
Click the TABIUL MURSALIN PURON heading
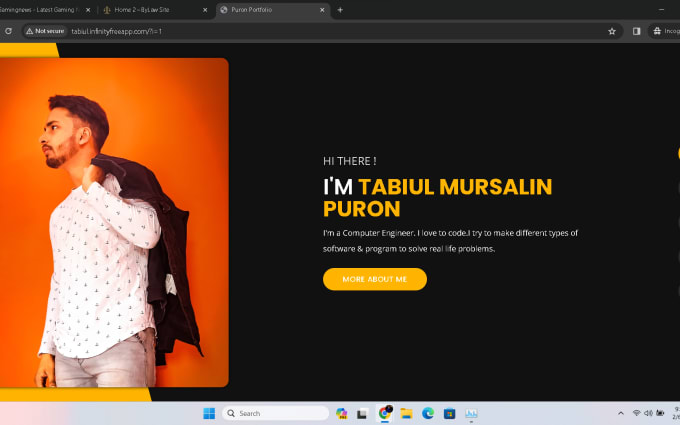(x=438, y=198)
